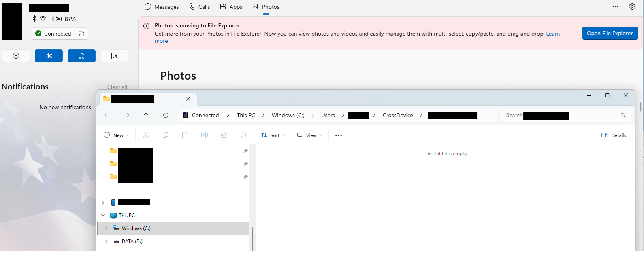Toggle the music audio player button
Image resolution: width=644 pixels, height=262 pixels.
point(81,56)
